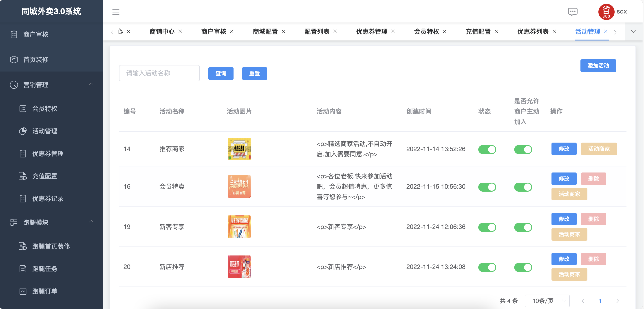The height and width of the screenshot is (309, 644).
Task: Click the 活动管理 pie chart icon
Action: pyautogui.click(x=23, y=131)
